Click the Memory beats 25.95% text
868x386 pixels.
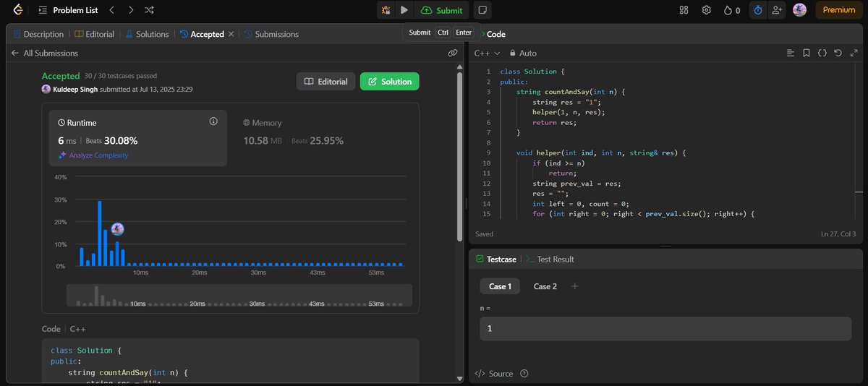pyautogui.click(x=318, y=141)
